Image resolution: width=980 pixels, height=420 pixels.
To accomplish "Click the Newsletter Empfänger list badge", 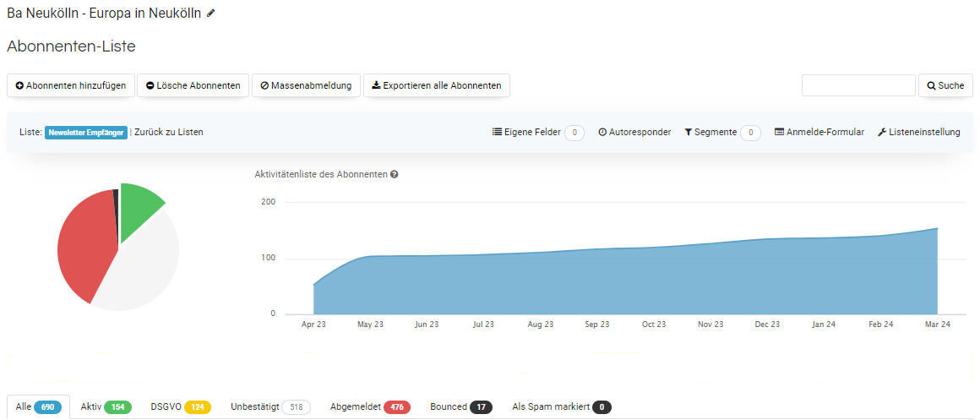I will 86,133.
